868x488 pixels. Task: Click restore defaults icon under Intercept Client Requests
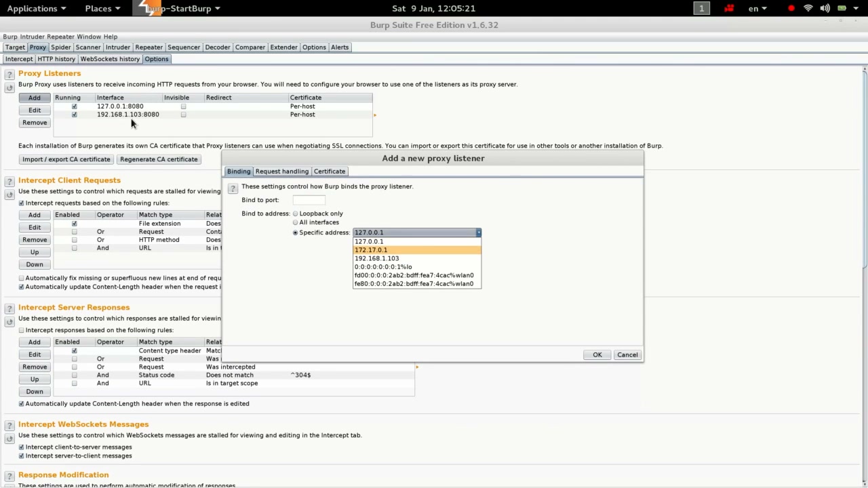point(9,195)
